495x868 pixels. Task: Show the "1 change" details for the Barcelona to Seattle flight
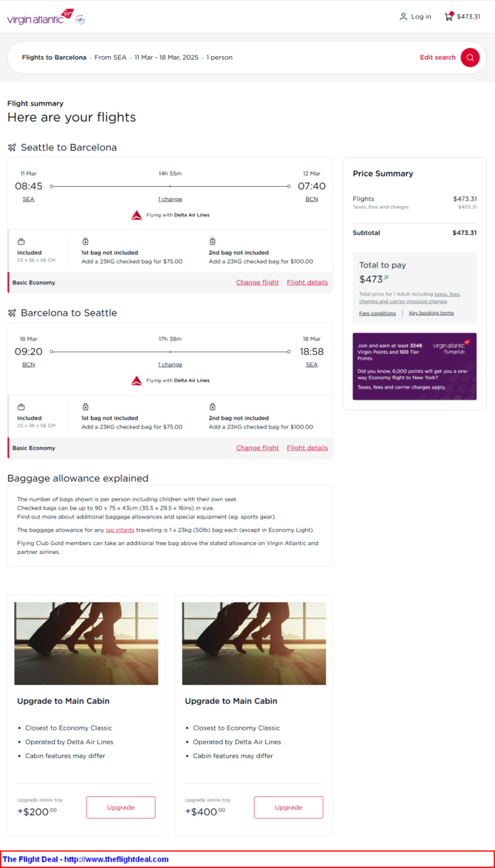[170, 365]
